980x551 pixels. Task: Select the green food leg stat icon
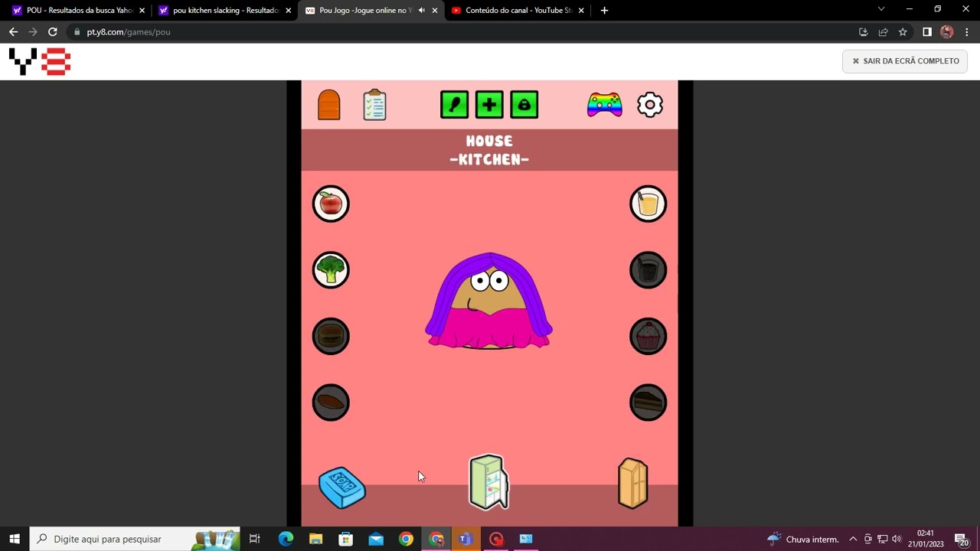(x=454, y=105)
